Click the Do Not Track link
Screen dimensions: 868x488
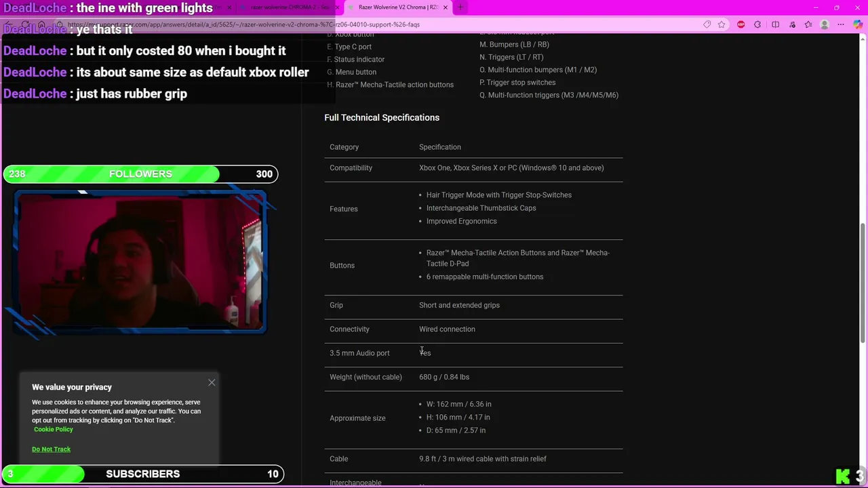tap(51, 449)
